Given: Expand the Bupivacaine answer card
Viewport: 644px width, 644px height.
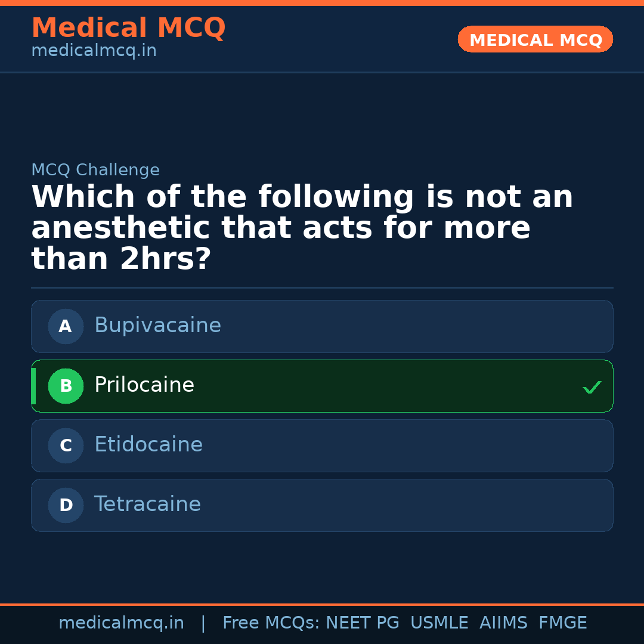Looking at the screenshot, I should (x=322, y=326).
